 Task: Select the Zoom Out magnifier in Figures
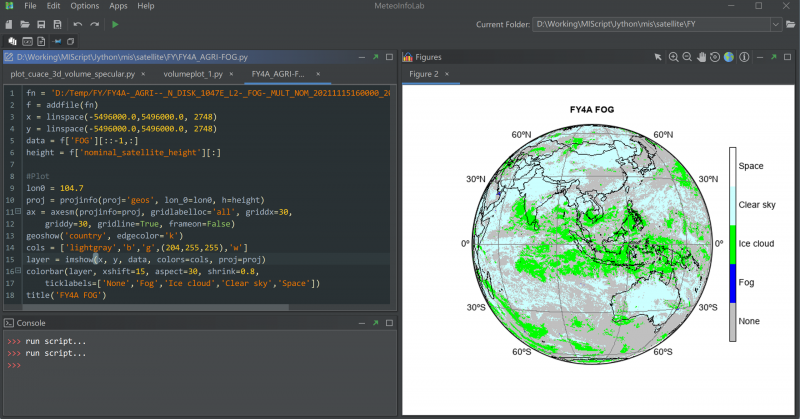click(687, 57)
